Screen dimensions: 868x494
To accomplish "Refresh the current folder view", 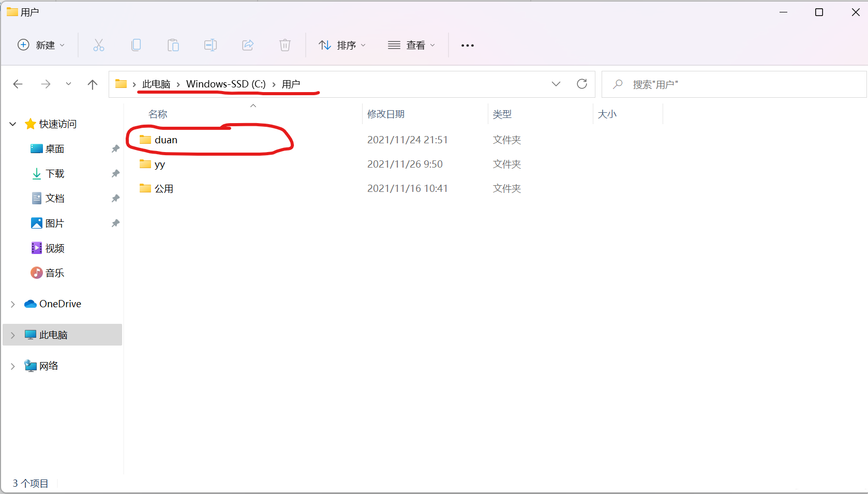I will (582, 84).
